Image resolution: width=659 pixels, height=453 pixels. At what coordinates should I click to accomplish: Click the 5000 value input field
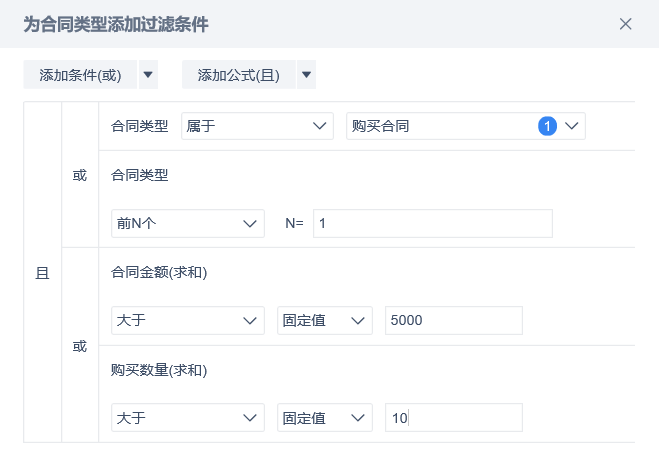453,321
